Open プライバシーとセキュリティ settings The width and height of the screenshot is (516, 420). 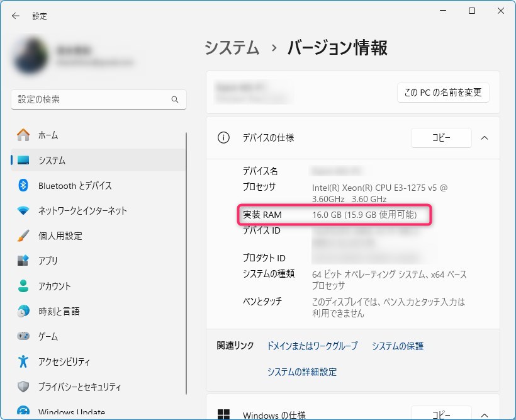79,387
